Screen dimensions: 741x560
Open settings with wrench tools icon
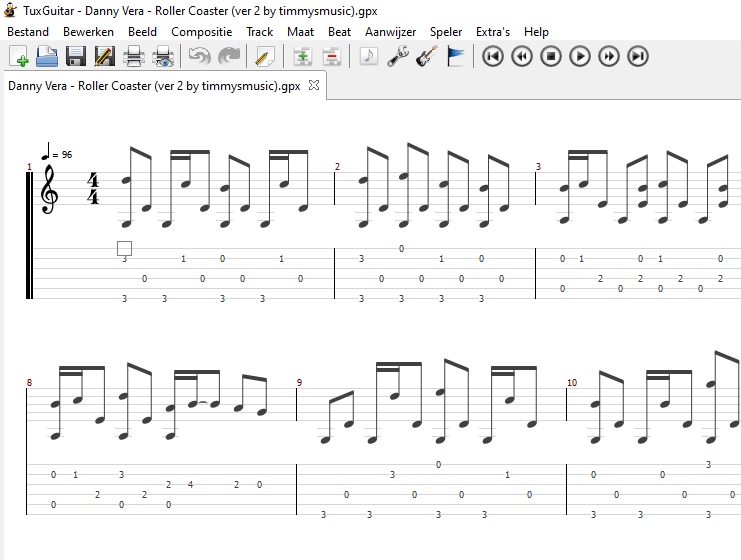click(398, 56)
